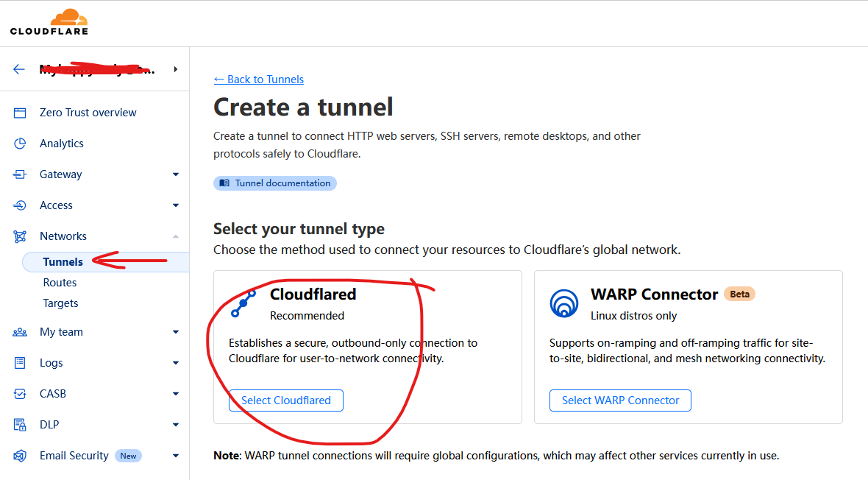The image size is (868, 480).
Task: Click the Email Security envelope icon
Action: [x=20, y=456]
